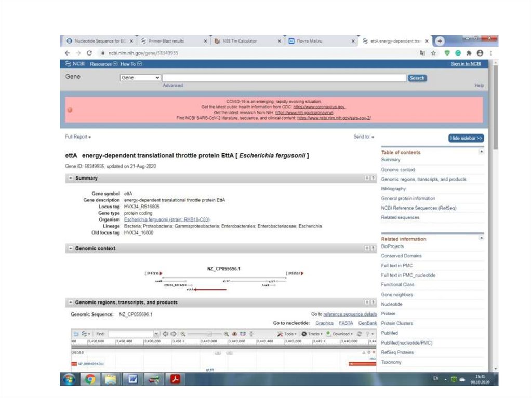
Task: Pan sequence viewer right arrow
Action: pyautogui.click(x=174, y=334)
